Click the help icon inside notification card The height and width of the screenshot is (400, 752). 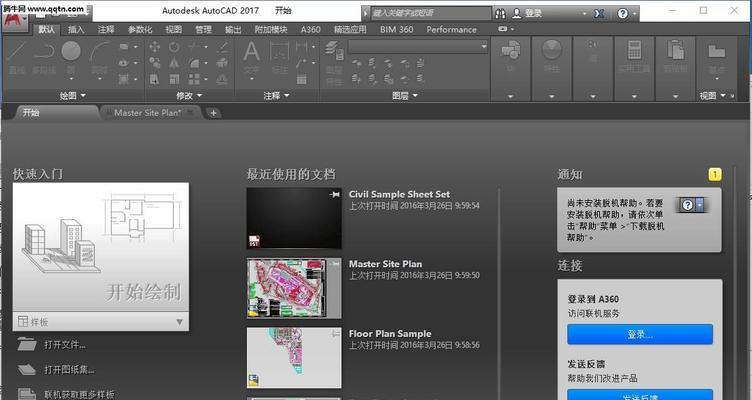point(687,205)
